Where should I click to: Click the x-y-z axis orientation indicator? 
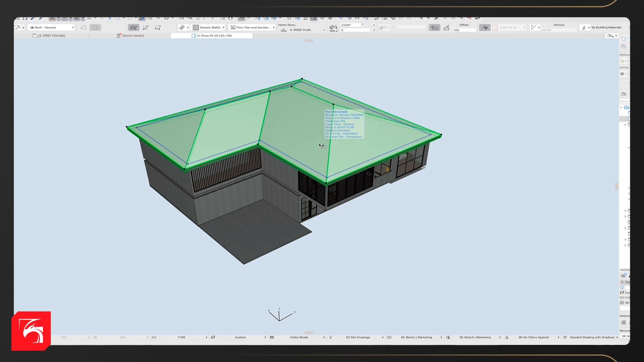point(281,314)
